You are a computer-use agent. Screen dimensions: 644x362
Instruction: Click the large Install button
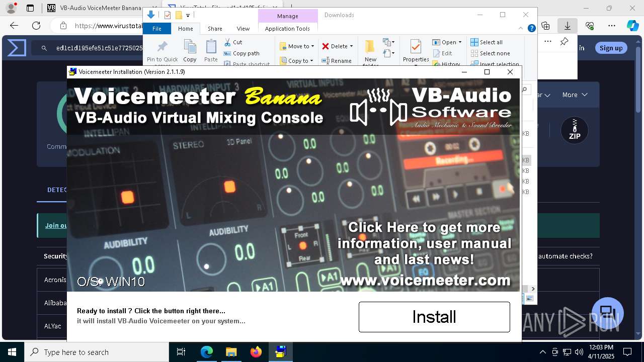[434, 317]
